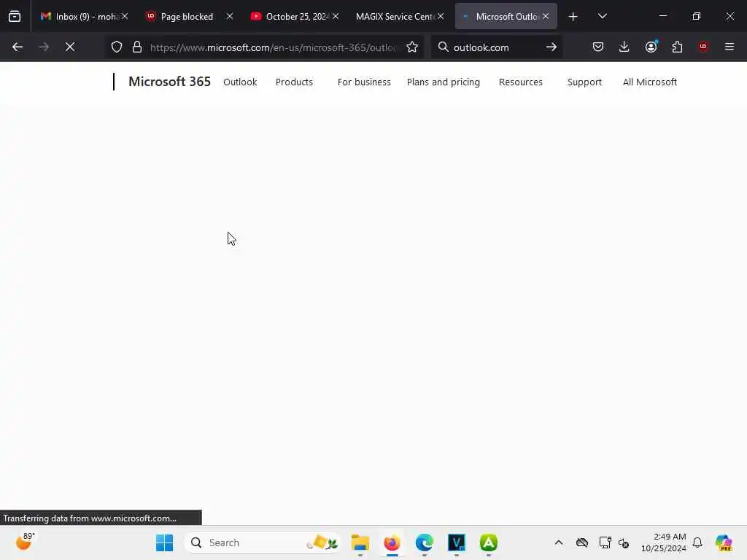
Task: Save page to Pocket
Action: click(x=598, y=47)
